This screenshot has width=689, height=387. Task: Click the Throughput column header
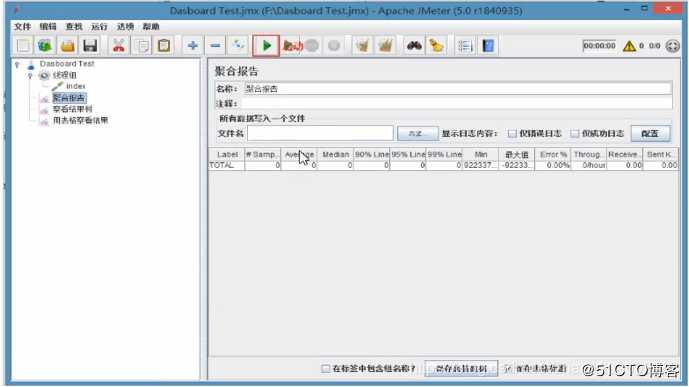click(x=589, y=155)
